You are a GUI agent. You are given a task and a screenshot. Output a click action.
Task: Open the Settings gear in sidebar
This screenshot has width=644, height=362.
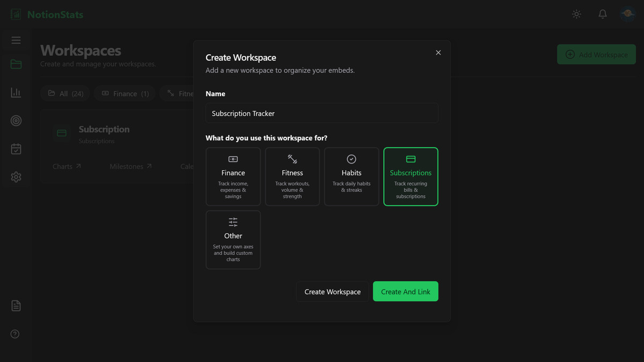[16, 177]
